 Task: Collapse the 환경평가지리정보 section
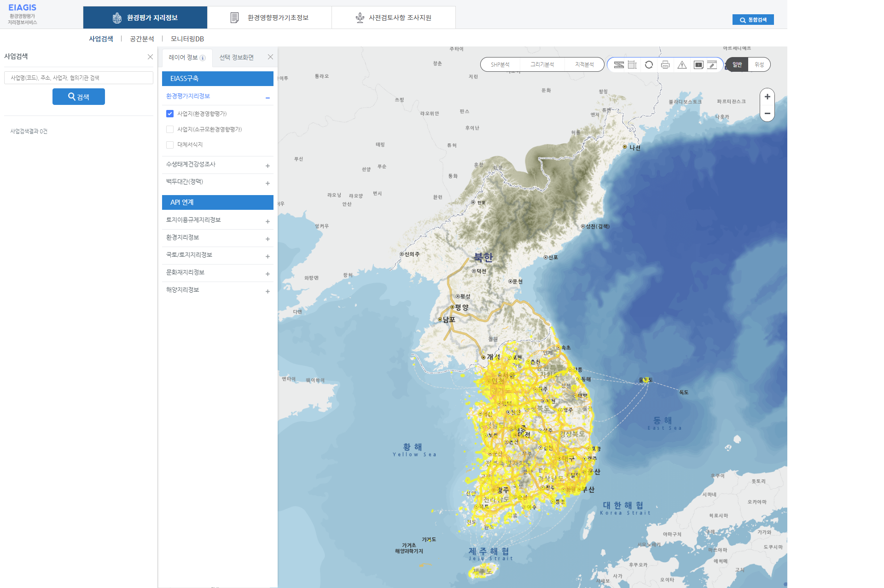[268, 98]
